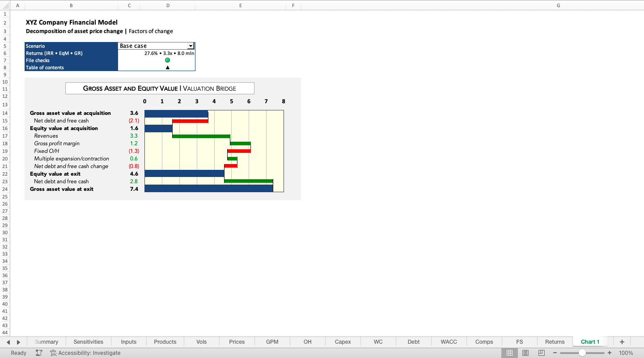Screen dimensions: 644x358
Task: Open the WACC sheet tab
Action: (449, 342)
